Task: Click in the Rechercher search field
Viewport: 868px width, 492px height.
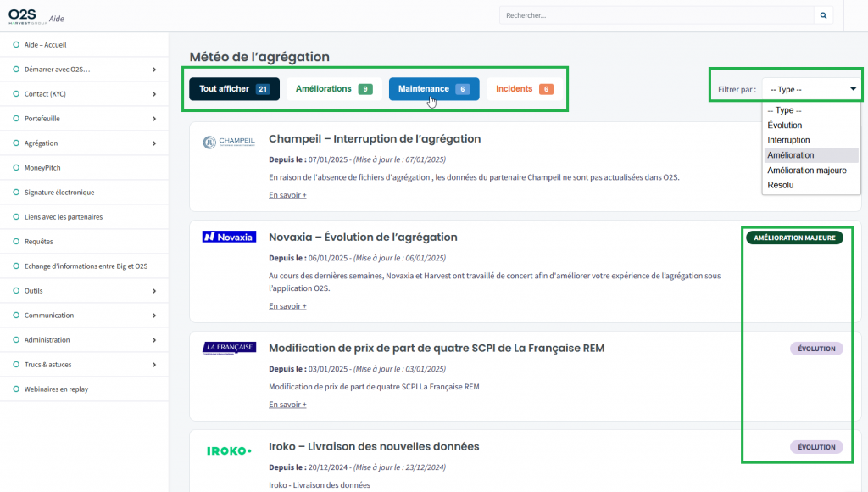Action: 655,15
